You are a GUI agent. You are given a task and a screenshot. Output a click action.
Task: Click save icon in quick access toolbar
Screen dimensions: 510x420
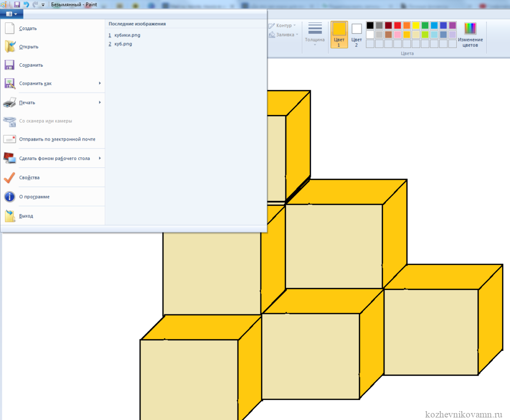(x=17, y=4)
